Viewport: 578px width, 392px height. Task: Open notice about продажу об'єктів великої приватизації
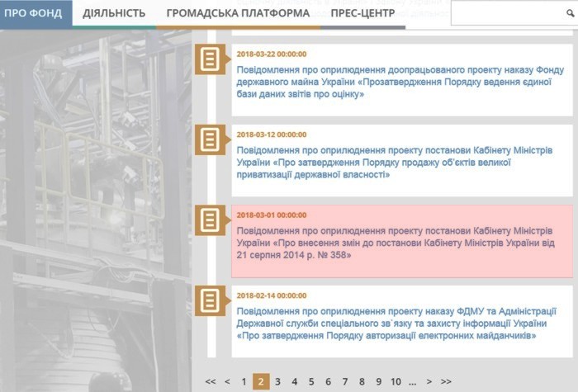tap(395, 163)
